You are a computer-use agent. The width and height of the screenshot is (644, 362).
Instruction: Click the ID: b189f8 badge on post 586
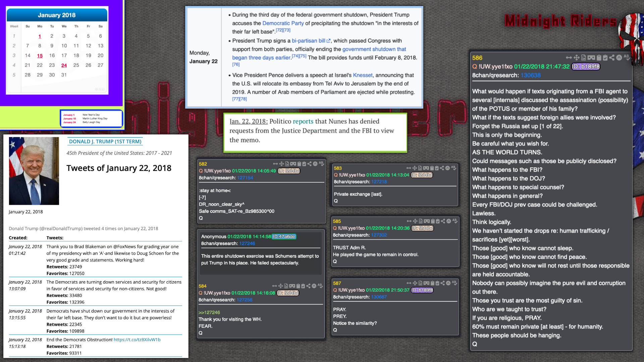(x=586, y=66)
